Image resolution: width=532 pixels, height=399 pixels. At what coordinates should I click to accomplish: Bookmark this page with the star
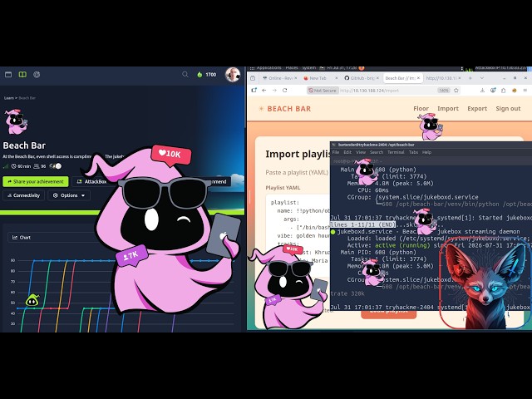[x=456, y=91]
